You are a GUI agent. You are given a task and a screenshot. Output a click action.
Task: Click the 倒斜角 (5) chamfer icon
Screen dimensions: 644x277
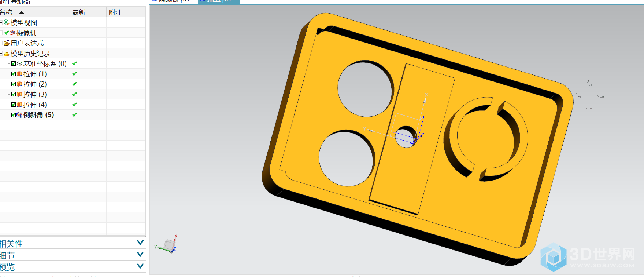click(19, 115)
